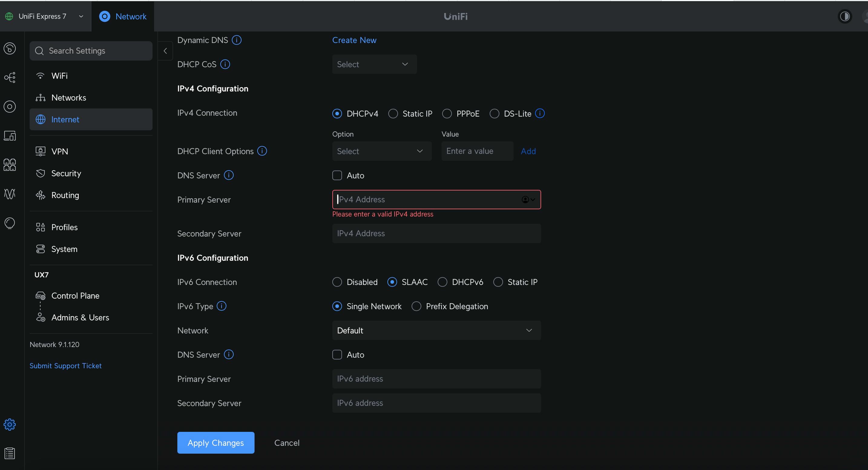Focus the IPv4 Secondary Server address field
868x470 pixels.
point(436,233)
